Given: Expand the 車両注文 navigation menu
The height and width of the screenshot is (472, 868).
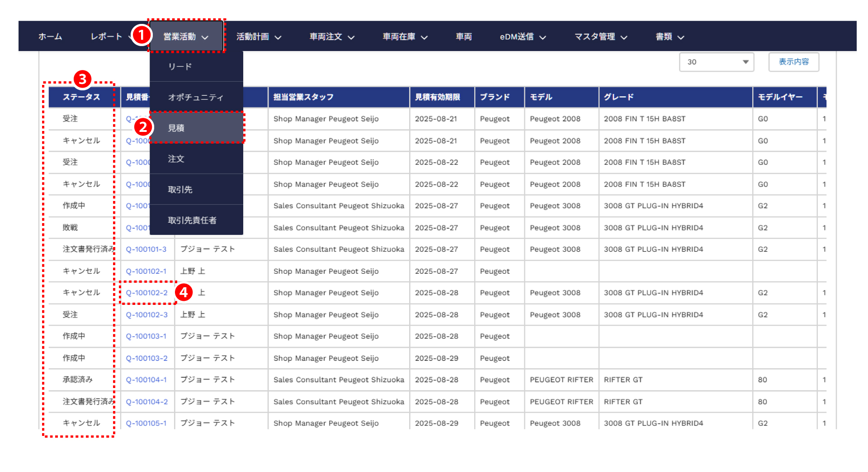Looking at the screenshot, I should [x=332, y=37].
